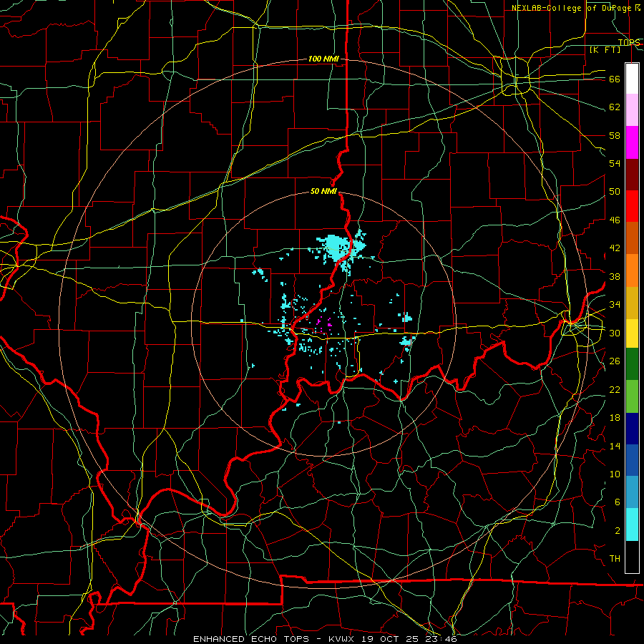Click the legend value '26'
This screenshot has width=644, height=644.
(x=615, y=361)
